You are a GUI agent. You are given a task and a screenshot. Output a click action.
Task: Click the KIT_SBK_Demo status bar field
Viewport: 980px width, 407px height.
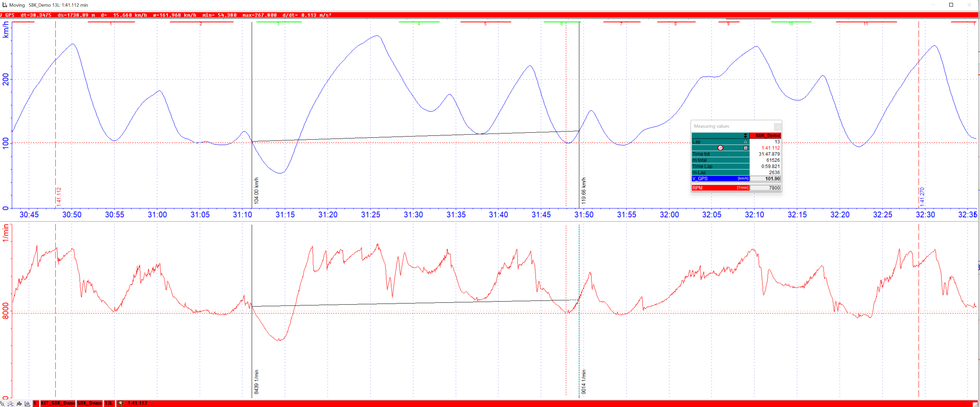coord(58,403)
